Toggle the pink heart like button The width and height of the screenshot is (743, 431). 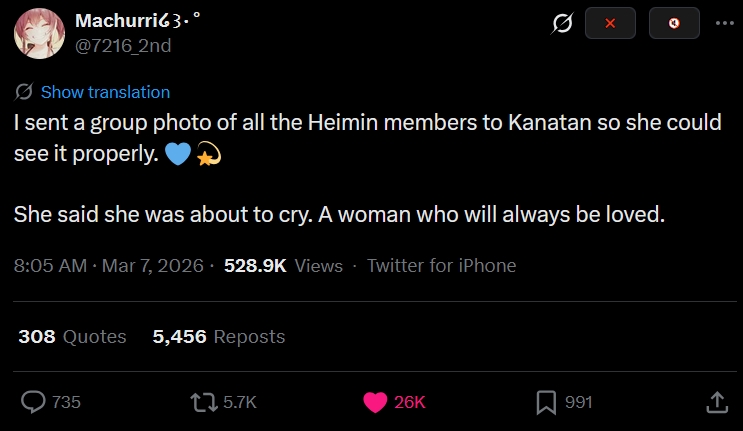pyautogui.click(x=375, y=403)
